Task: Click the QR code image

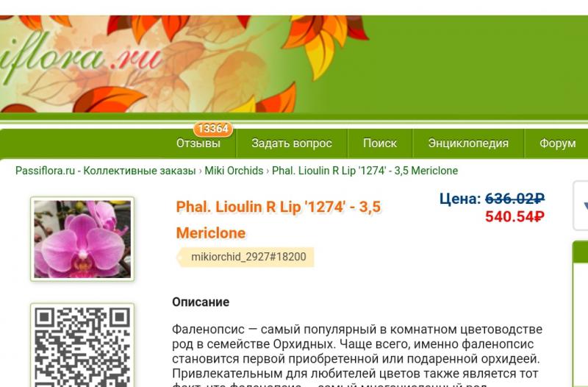Action: 82,346
